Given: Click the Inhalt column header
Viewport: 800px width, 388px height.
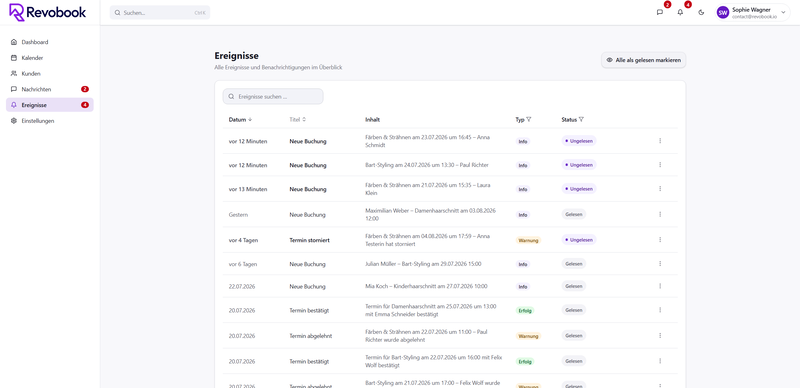Looking at the screenshot, I should [x=372, y=119].
